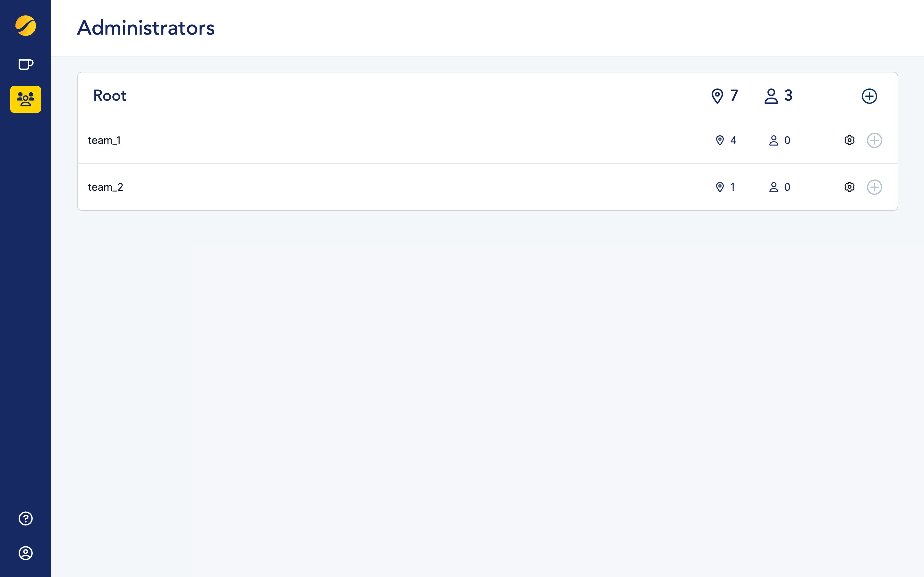Open settings gear for team_1
Screen dimensions: 924x577
(849, 140)
